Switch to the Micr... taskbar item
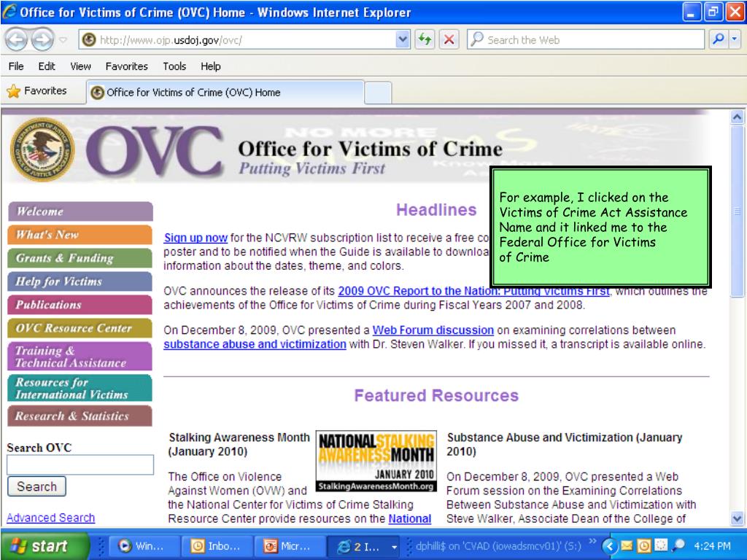The image size is (747, 560). (290, 546)
